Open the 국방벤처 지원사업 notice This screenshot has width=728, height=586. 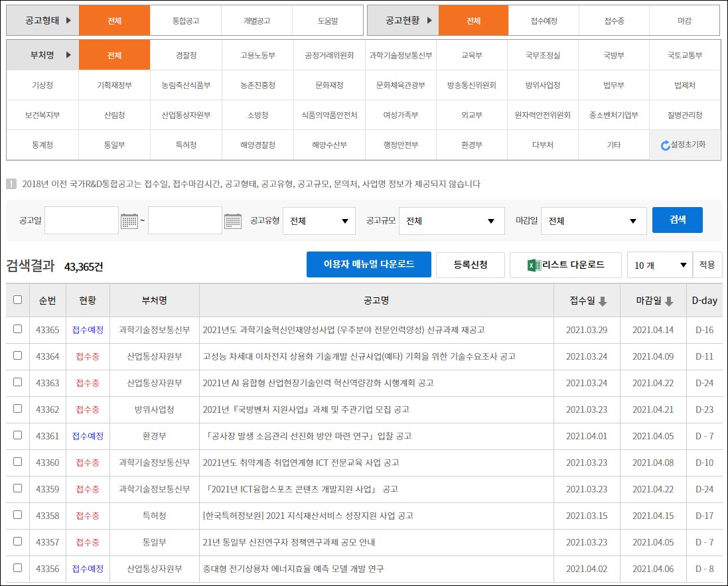pos(306,409)
